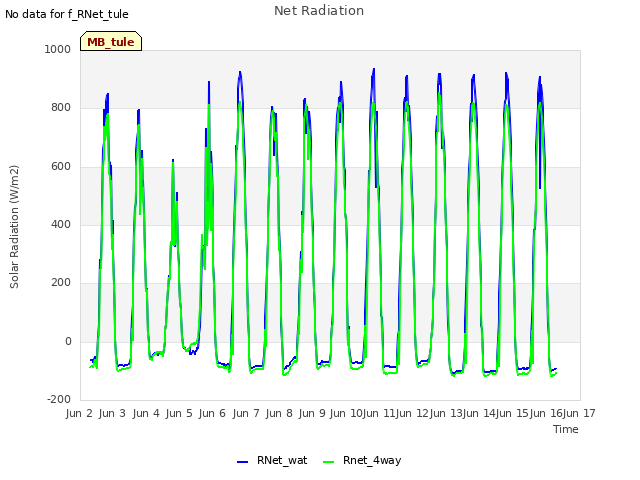Click the Jun 17 x-axis label
This screenshot has height=480, width=640.
click(579, 413)
